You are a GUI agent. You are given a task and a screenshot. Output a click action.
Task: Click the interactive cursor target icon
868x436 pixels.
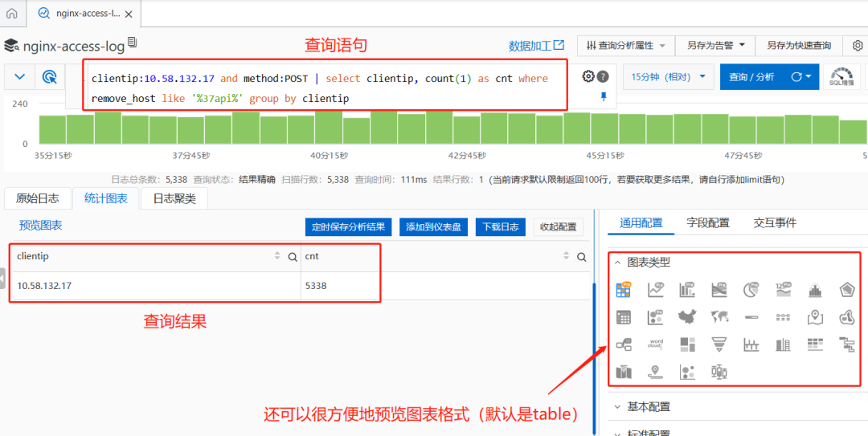pyautogui.click(x=50, y=77)
